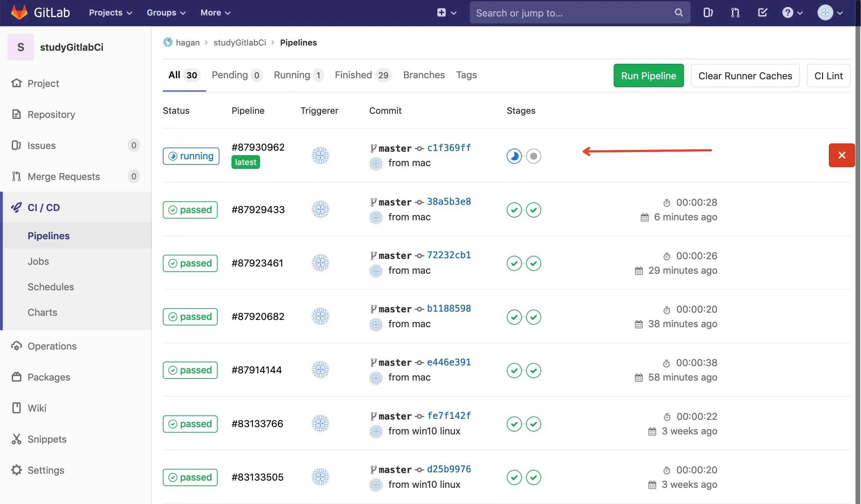Open first passed stage of pipeline #83133505
The height and width of the screenshot is (504, 861).
(514, 477)
